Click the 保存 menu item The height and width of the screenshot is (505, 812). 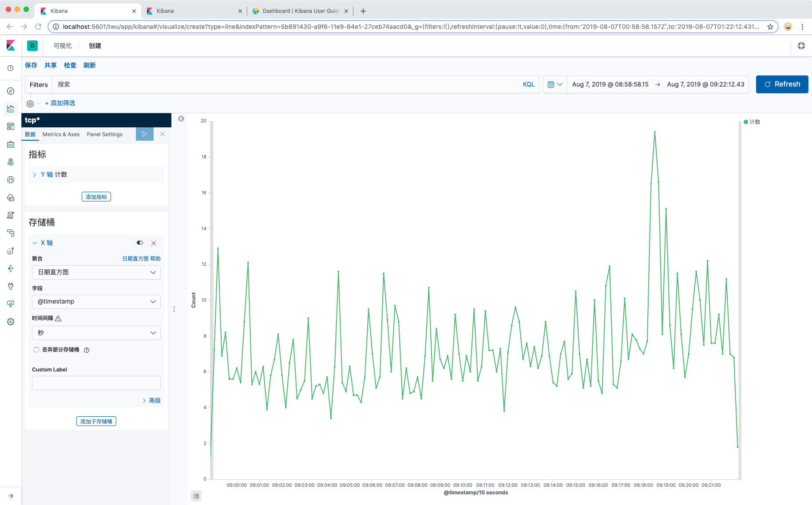pos(31,65)
